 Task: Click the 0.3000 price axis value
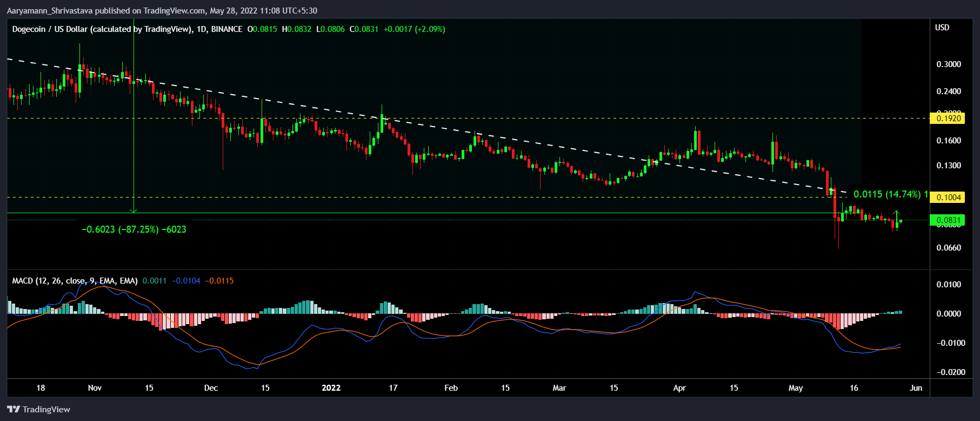(x=948, y=64)
